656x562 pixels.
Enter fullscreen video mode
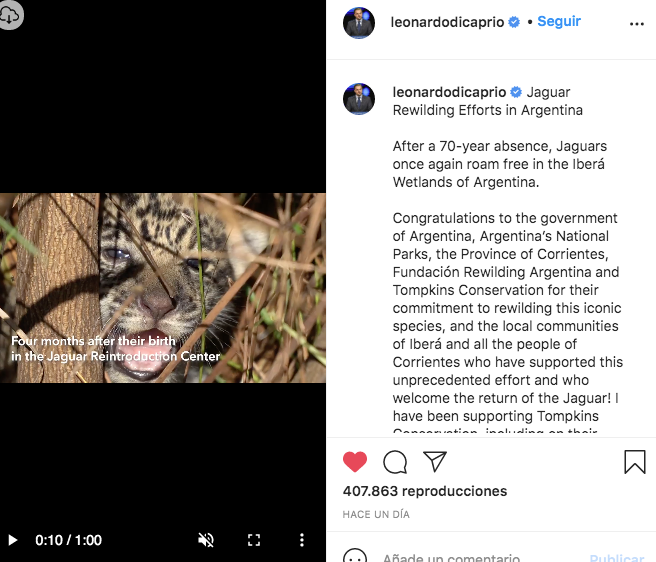click(x=254, y=540)
